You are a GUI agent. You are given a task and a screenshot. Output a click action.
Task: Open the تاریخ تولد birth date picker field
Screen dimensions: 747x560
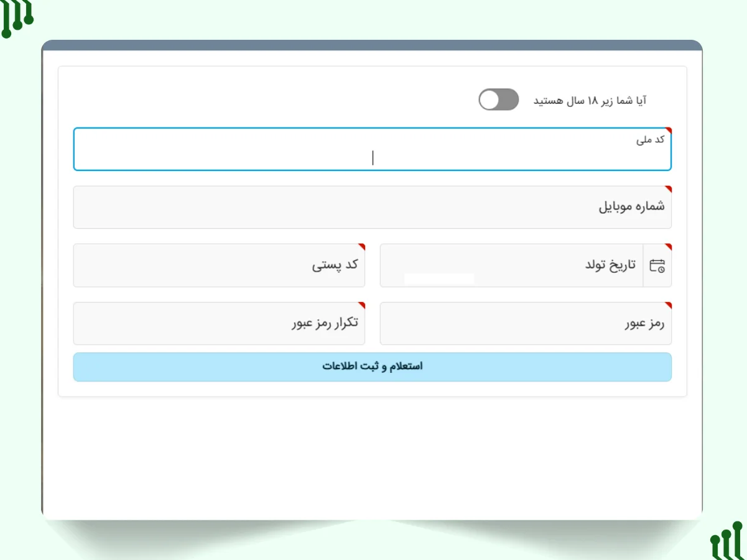pyautogui.click(x=511, y=265)
